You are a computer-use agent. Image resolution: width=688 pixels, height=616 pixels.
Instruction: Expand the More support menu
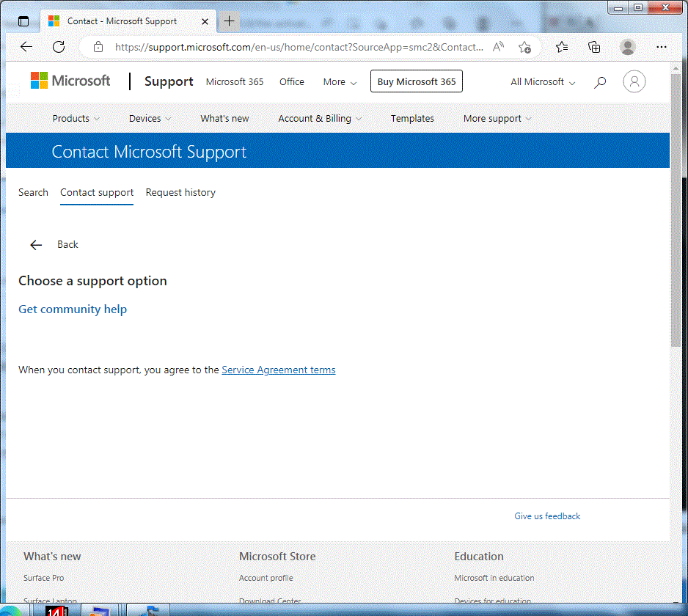click(497, 119)
